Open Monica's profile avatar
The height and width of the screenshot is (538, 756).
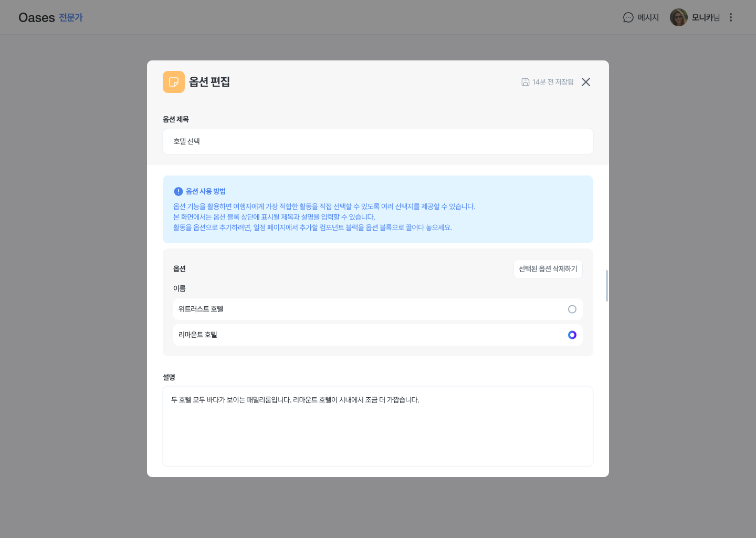pyautogui.click(x=678, y=17)
